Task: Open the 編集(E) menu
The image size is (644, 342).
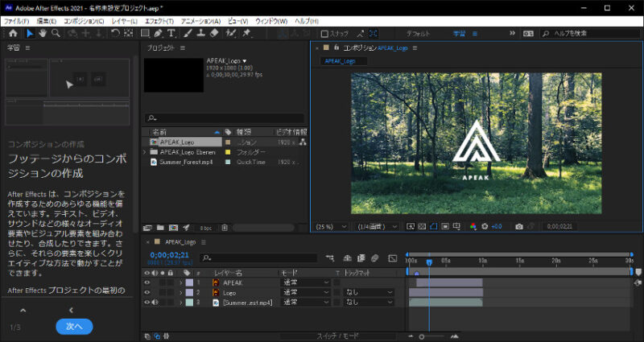Action: click(47, 21)
